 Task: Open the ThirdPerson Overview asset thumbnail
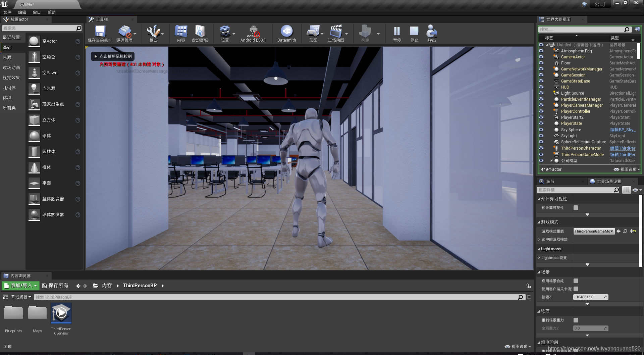tap(61, 313)
